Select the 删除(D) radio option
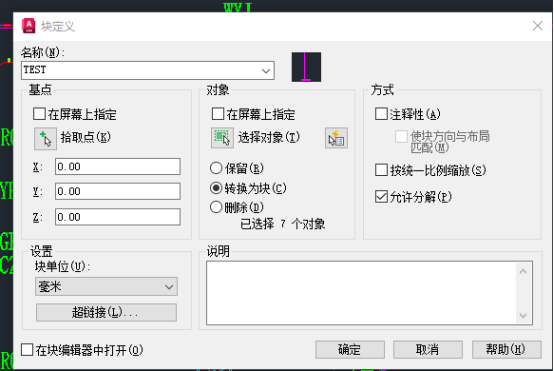The width and height of the screenshot is (554, 371). pos(216,207)
